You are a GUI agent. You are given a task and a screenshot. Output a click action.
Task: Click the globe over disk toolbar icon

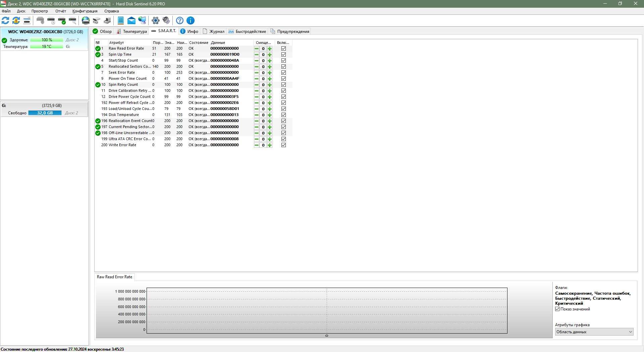point(86,20)
